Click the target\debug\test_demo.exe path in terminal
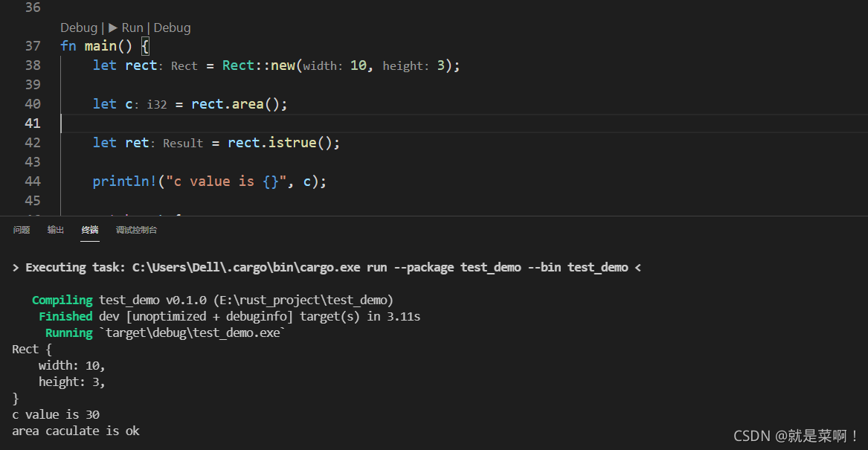The width and height of the screenshot is (868, 450). click(x=192, y=332)
